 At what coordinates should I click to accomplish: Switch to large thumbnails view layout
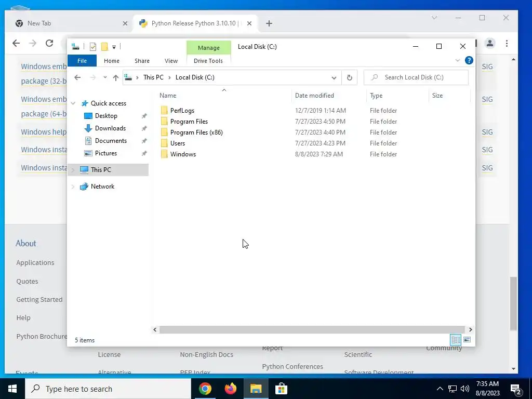click(467, 340)
